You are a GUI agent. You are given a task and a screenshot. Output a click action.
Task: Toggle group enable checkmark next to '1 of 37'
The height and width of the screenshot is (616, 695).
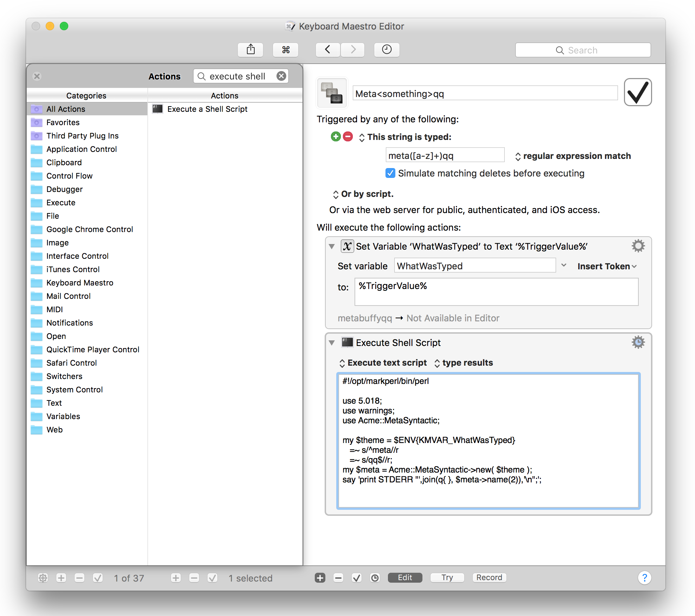pos(98,578)
